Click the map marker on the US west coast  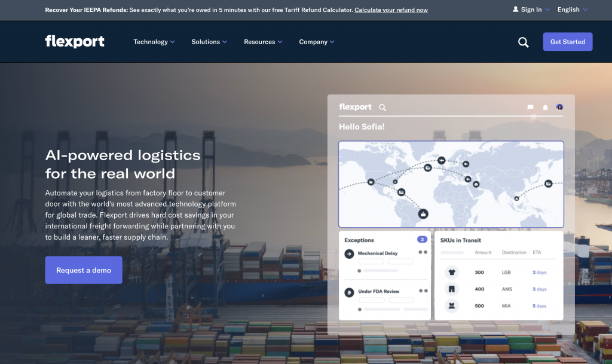371,182
